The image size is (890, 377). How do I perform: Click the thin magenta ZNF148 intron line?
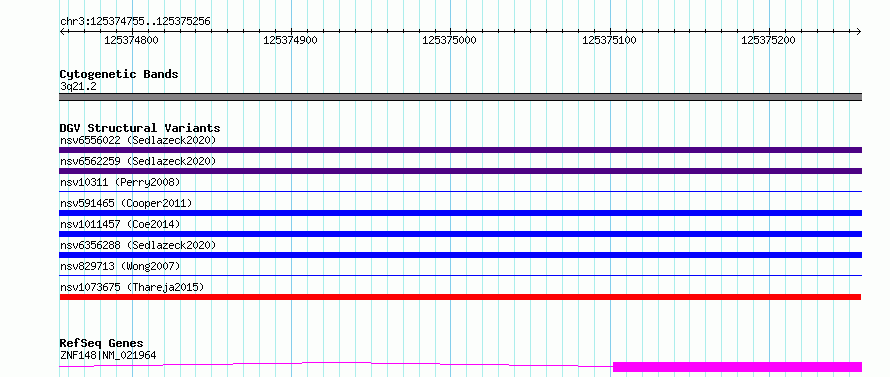pos(336,363)
